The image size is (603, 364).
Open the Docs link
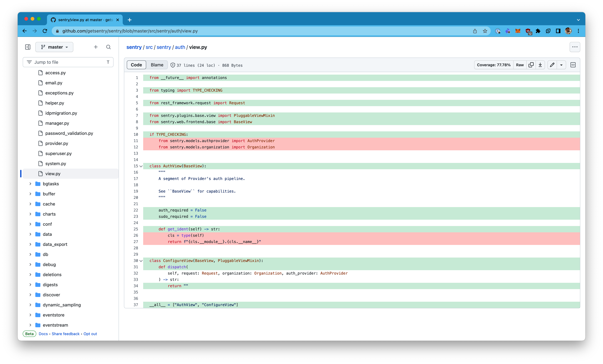point(43,334)
